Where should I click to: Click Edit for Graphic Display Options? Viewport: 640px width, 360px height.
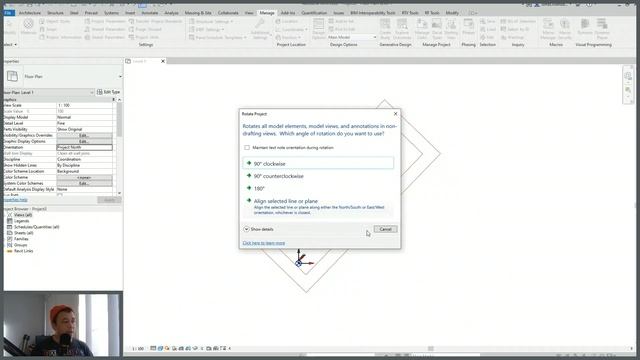[x=84, y=141]
